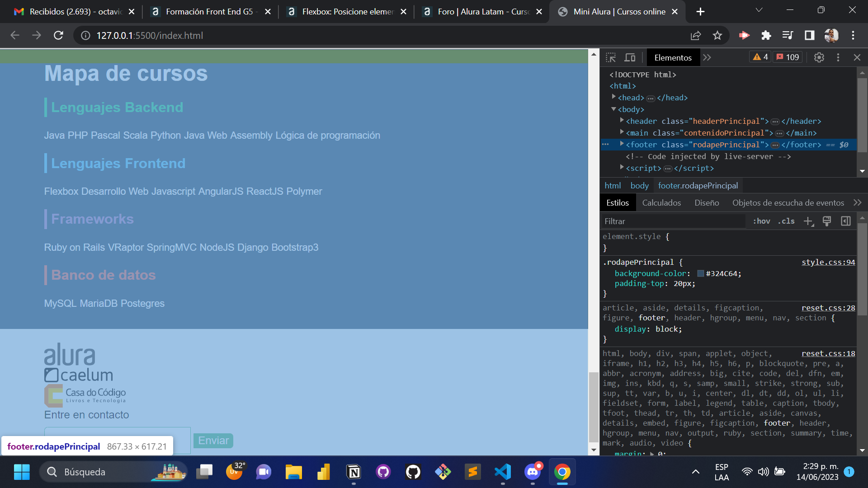Viewport: 868px width, 488px height.
Task: Close the DevTools panel
Action: coord(857,57)
